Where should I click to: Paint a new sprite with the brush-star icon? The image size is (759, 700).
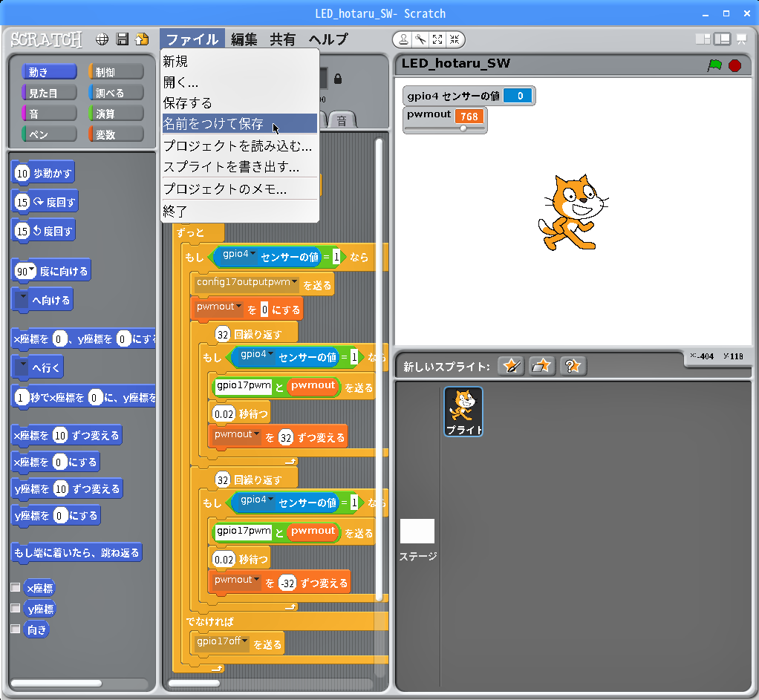511,366
